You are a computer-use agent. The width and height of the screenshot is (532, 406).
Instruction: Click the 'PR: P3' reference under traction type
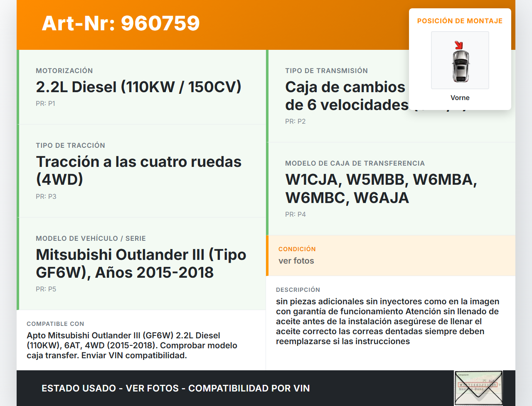(x=46, y=196)
